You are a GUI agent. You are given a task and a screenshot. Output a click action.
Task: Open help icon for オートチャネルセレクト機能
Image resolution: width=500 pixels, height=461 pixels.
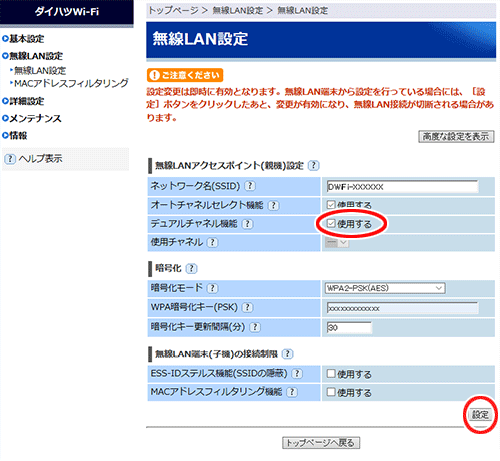[274, 205]
